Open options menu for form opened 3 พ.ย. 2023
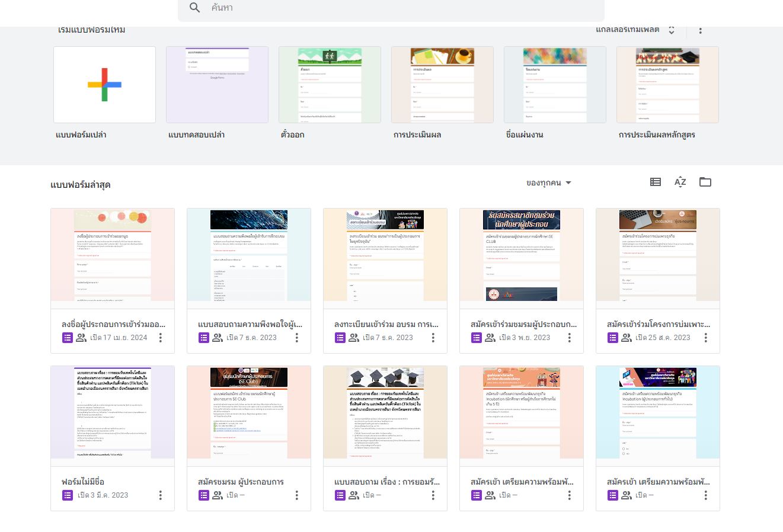Screen dimensions: 783x532 coord(569,338)
